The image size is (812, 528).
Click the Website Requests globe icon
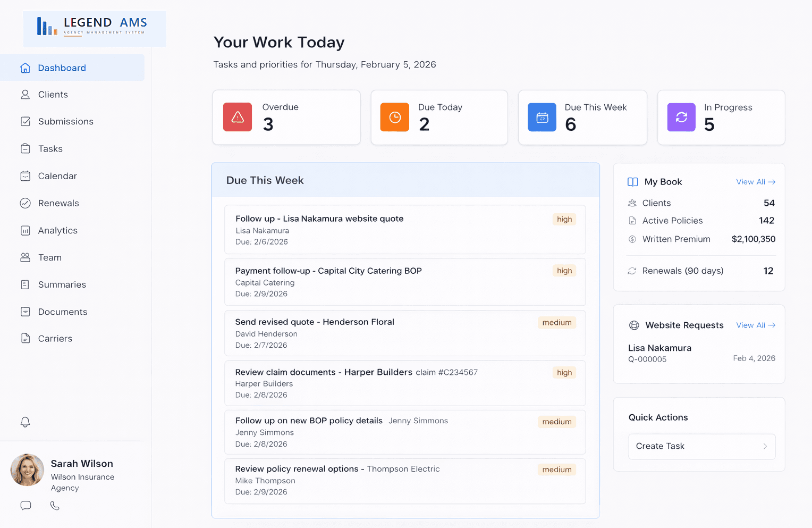(x=634, y=325)
